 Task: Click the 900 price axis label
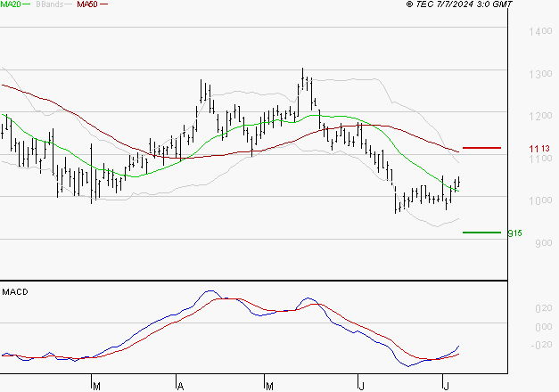pos(544,243)
